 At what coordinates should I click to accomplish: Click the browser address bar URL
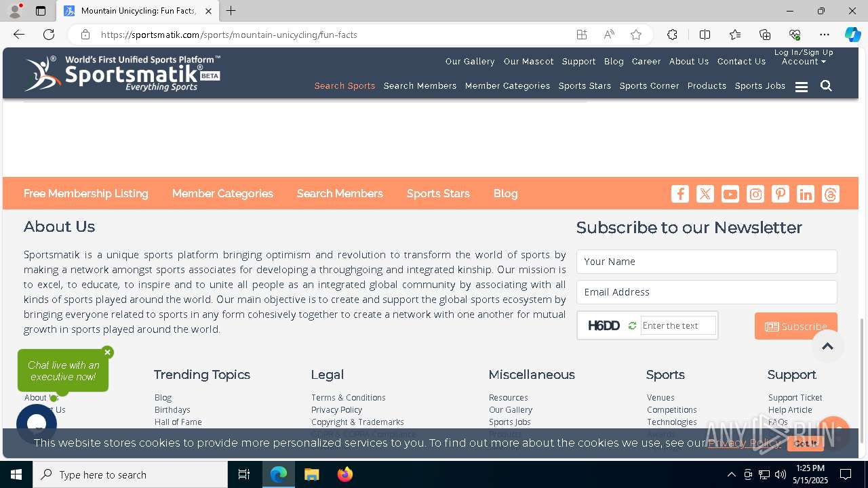click(x=229, y=35)
